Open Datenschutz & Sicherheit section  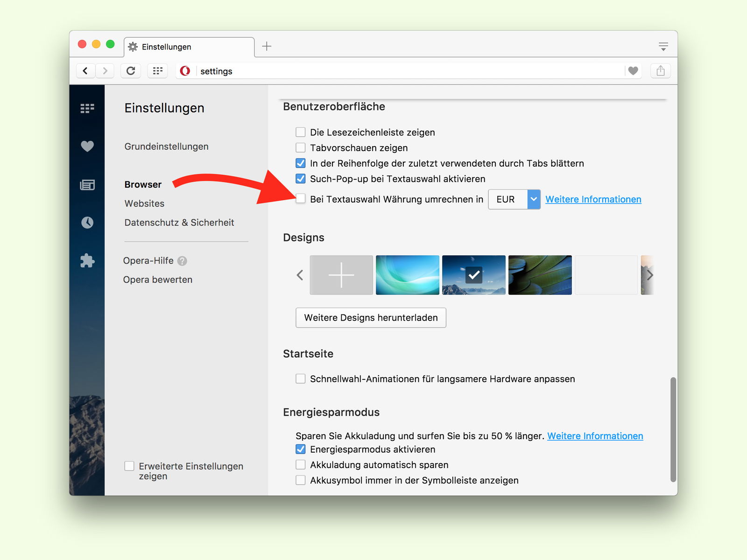179,223
